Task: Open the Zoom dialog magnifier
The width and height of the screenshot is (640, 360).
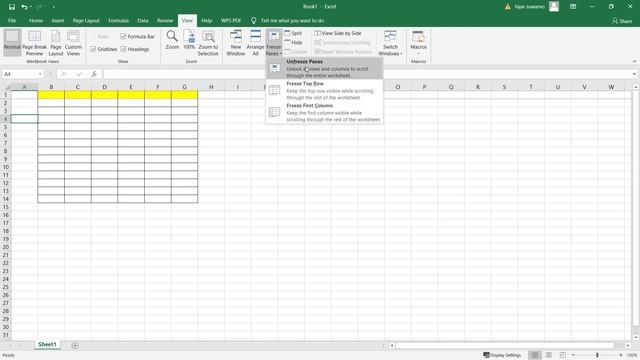Action: [172, 40]
